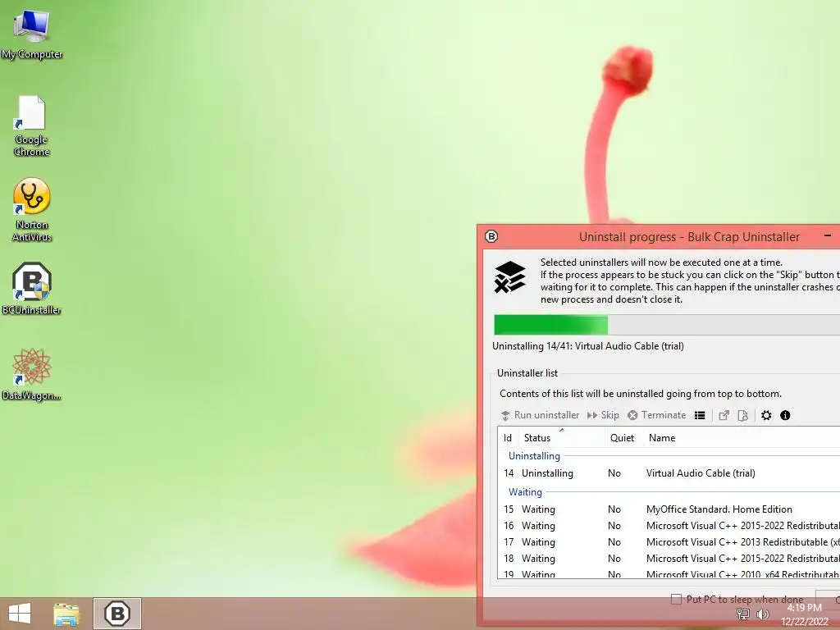Image resolution: width=840 pixels, height=630 pixels.
Task: Collapse the Uninstalling group header
Action: tap(534, 456)
